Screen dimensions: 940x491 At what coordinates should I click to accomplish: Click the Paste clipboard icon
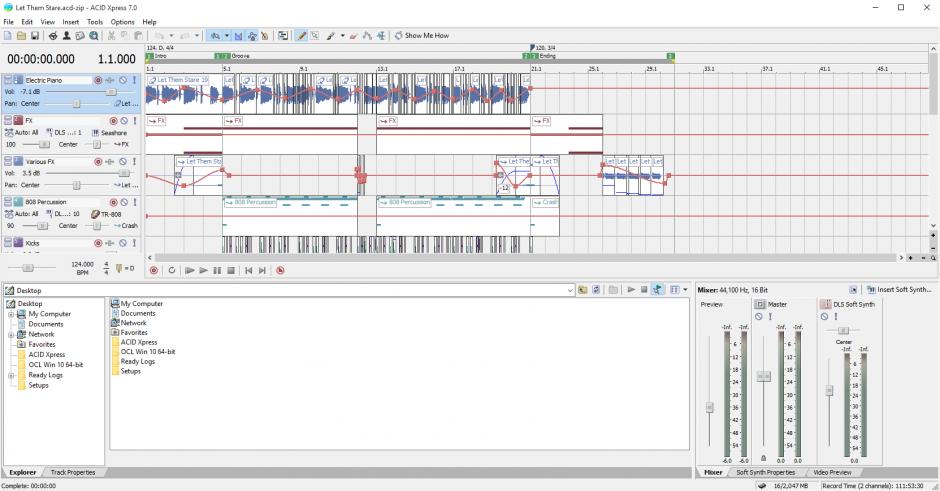tap(138, 36)
